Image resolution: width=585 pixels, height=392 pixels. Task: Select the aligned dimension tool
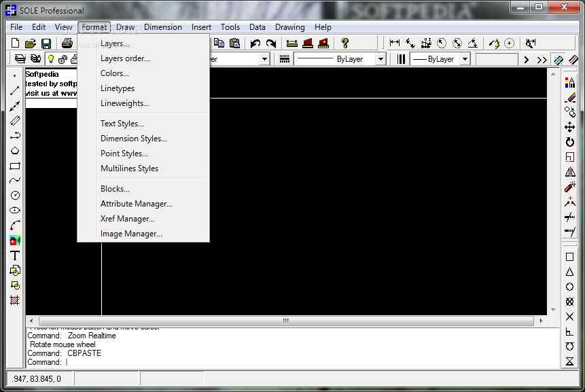click(410, 43)
